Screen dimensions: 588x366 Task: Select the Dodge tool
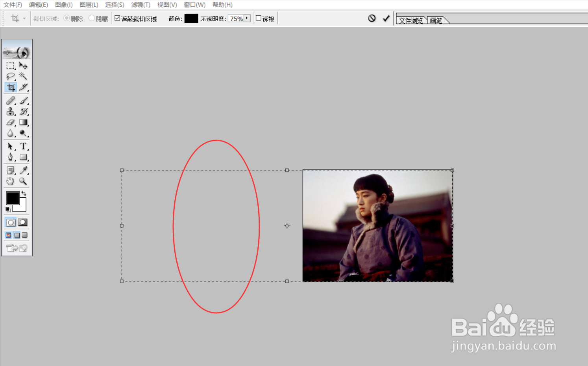[x=23, y=133]
